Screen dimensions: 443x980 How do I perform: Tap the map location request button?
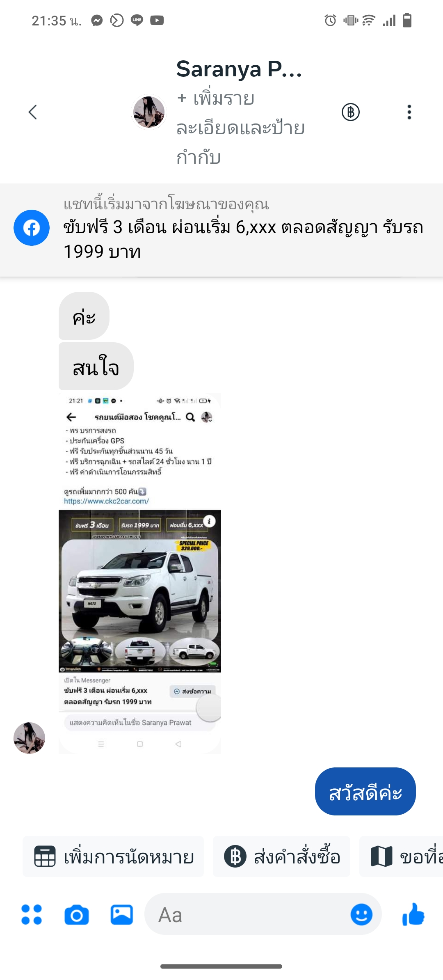tap(402, 857)
